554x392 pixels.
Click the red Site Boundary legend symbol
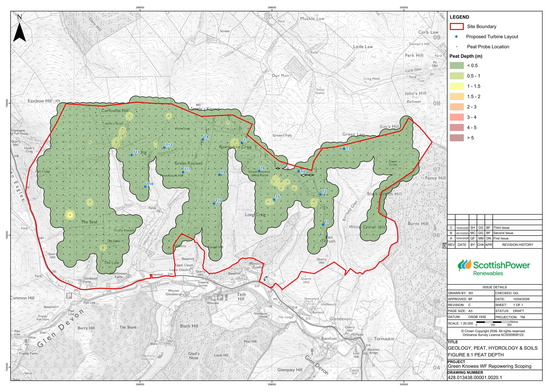[456, 27]
